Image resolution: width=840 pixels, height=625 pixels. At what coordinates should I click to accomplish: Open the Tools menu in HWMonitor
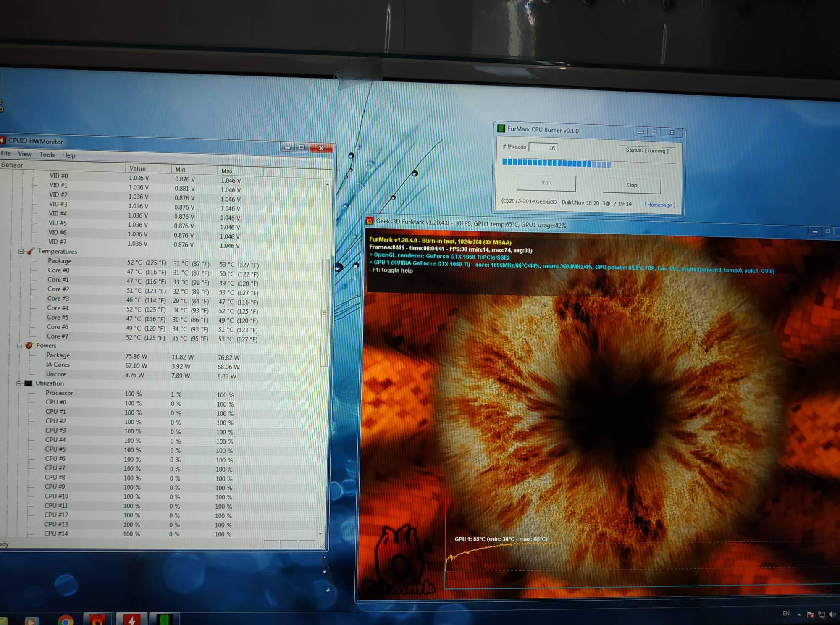[47, 155]
